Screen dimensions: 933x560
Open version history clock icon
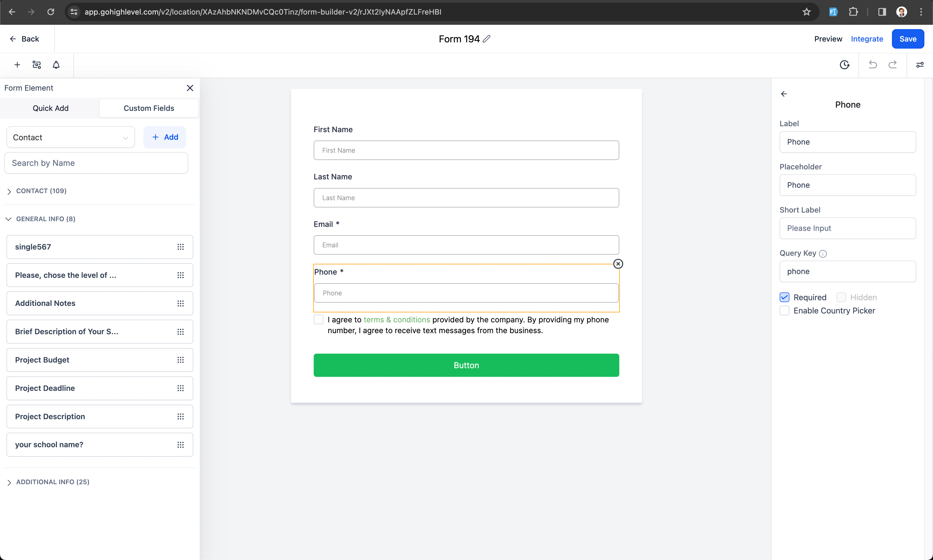click(x=844, y=65)
